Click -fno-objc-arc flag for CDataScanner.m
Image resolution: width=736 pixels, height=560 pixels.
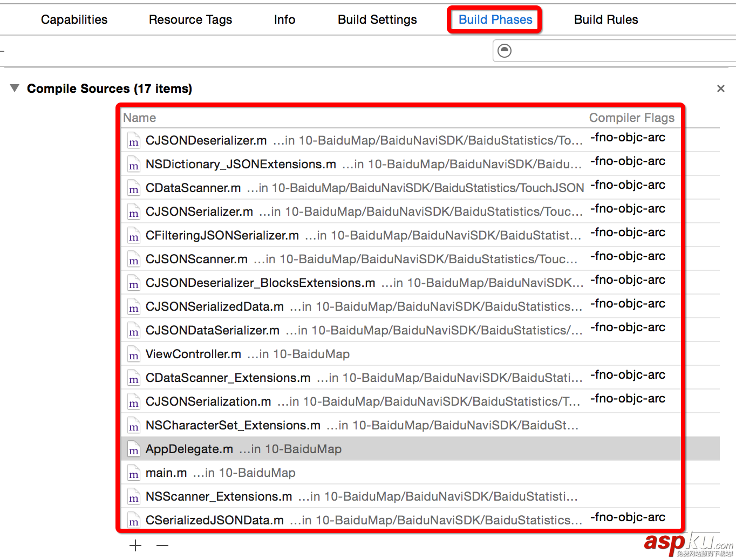pyautogui.click(x=628, y=185)
